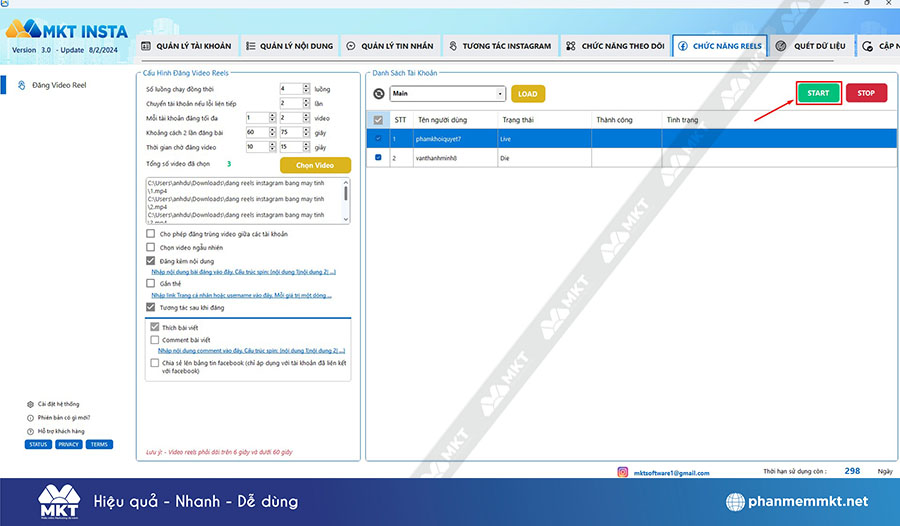Select the vanthanhminh8 username cell
The image size is (900, 526).
pyautogui.click(x=455, y=158)
